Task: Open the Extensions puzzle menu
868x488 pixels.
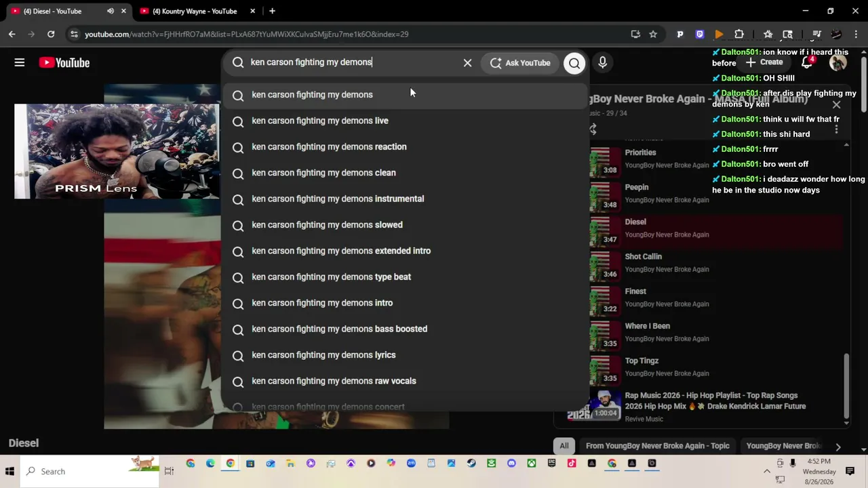Action: point(739,34)
